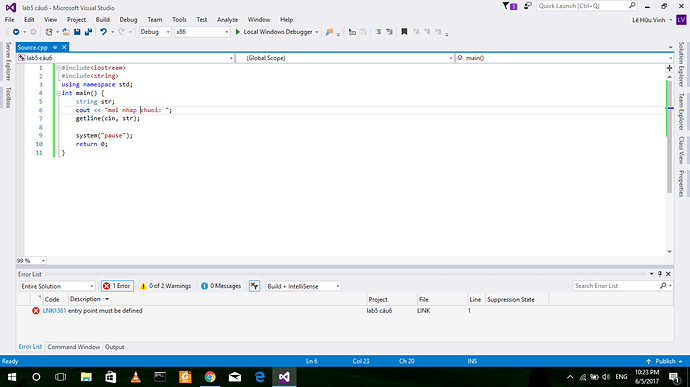Open the Build menu
This screenshot has height=387, width=690.
pos(103,20)
